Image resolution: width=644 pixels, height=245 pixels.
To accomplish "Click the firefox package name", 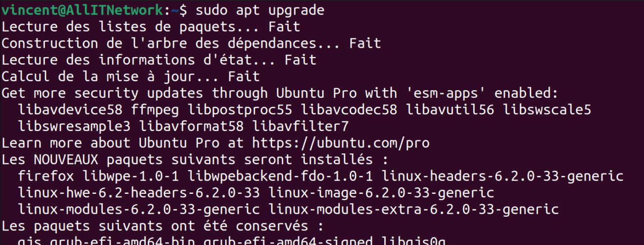I will point(46,176).
